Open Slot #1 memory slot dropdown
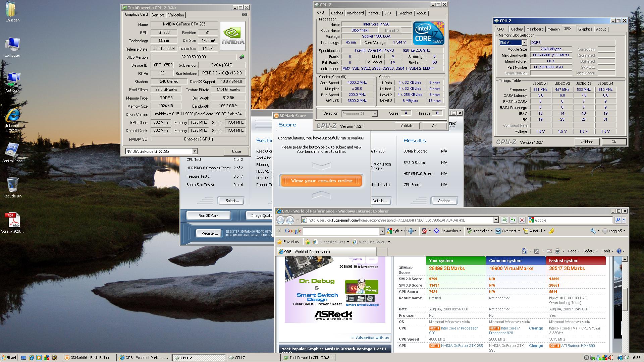Viewport: 644px width, 362px height. pyautogui.click(x=524, y=43)
